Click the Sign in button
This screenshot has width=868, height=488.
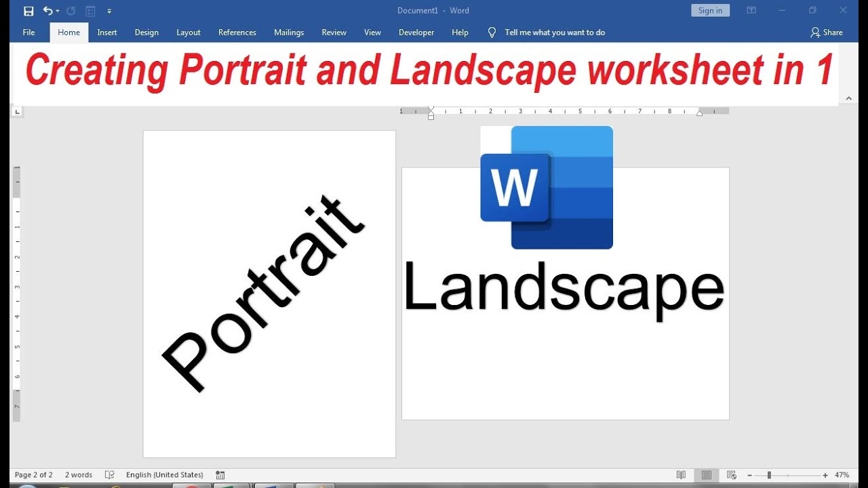pyautogui.click(x=710, y=10)
